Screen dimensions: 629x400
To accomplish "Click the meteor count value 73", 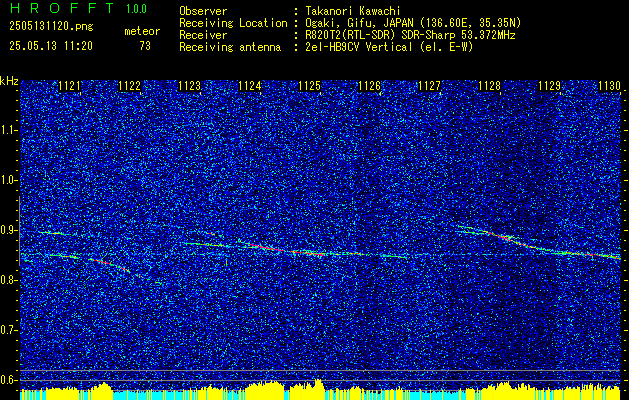I will pyautogui.click(x=145, y=46).
